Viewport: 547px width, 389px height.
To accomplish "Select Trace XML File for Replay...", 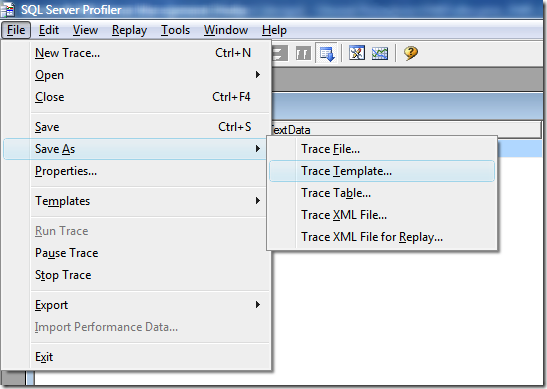I will pyautogui.click(x=382, y=237).
